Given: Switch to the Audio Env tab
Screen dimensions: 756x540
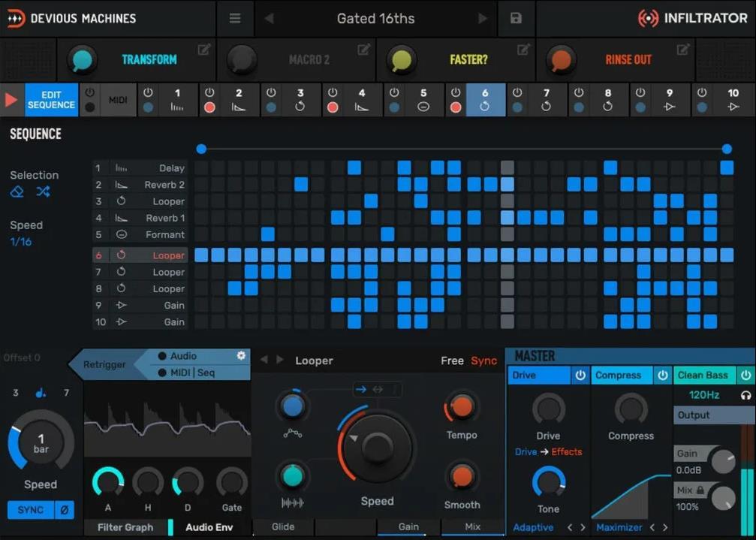Looking at the screenshot, I should [x=209, y=527].
